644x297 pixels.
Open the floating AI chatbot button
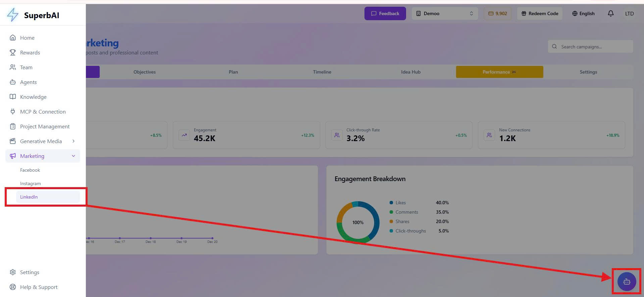626,282
